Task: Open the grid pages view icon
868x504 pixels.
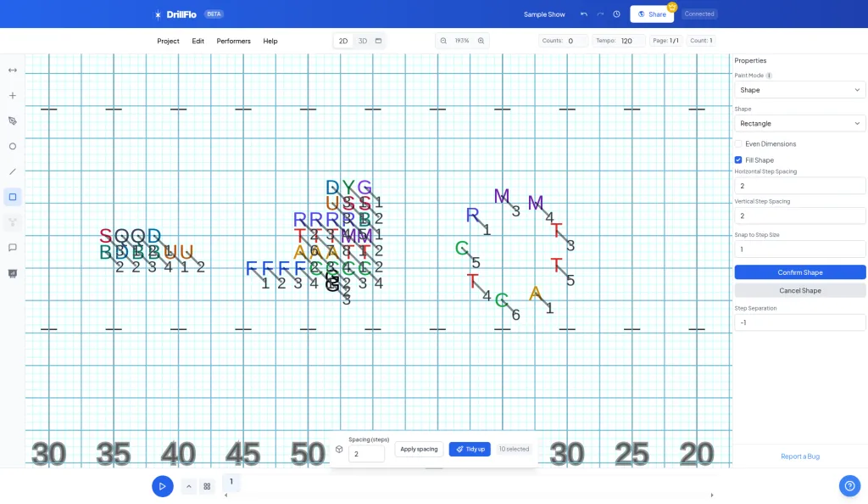Action: [207, 486]
